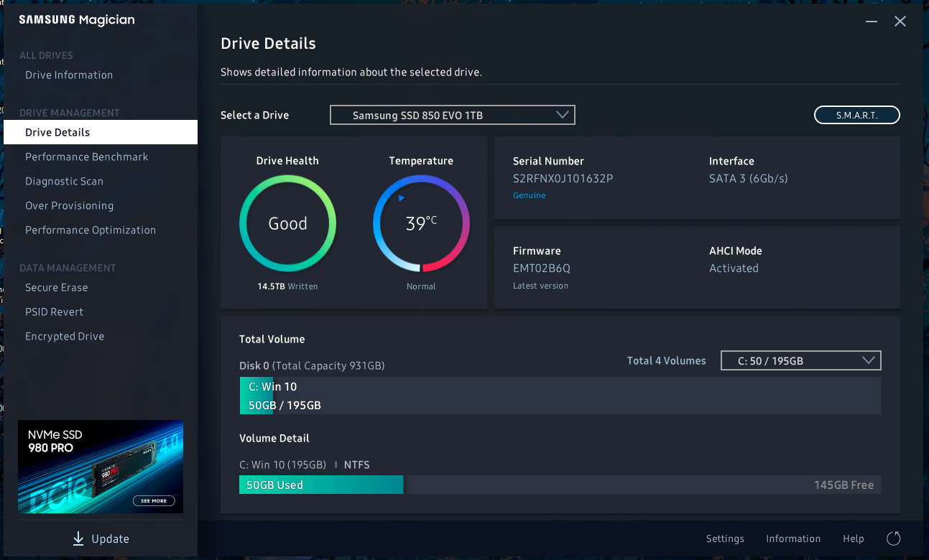
Task: Click the Samsung Magician logo
Action: tap(77, 20)
